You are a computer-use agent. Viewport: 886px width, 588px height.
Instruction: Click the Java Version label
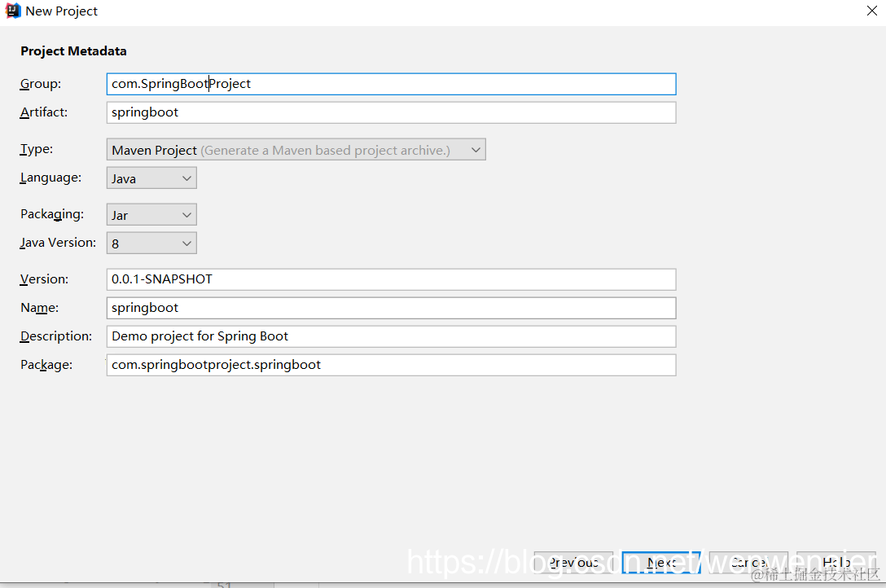click(58, 243)
